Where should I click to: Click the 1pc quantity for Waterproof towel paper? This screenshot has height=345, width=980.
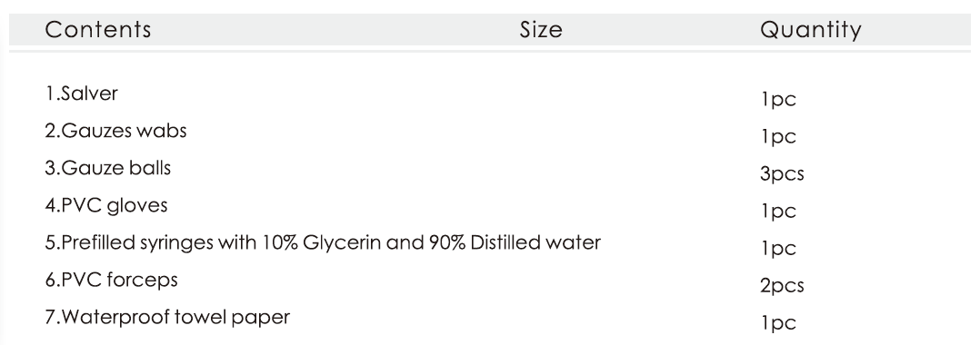tap(778, 323)
